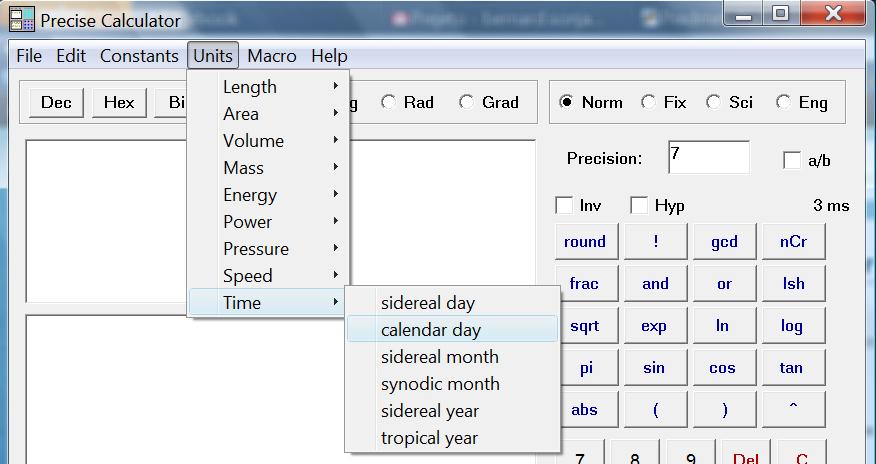Choose tropical year unit
The height and width of the screenshot is (464, 876).
[x=452, y=438]
